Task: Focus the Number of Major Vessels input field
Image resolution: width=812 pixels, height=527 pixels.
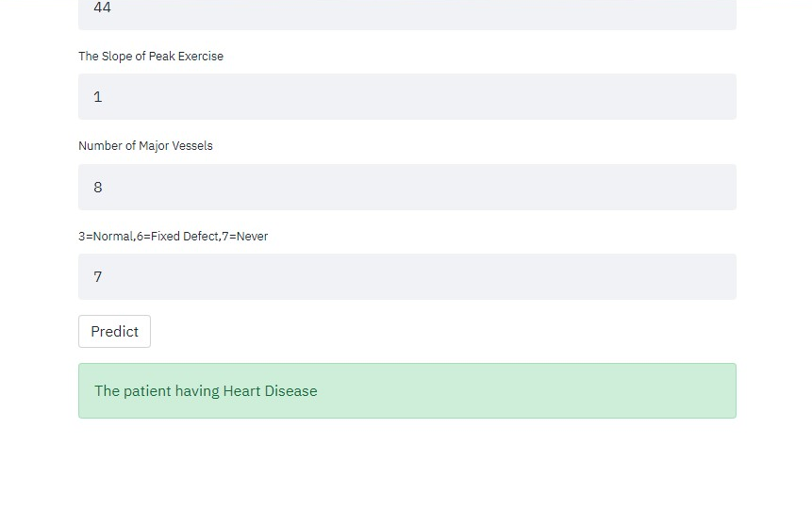Action: pyautogui.click(x=406, y=187)
